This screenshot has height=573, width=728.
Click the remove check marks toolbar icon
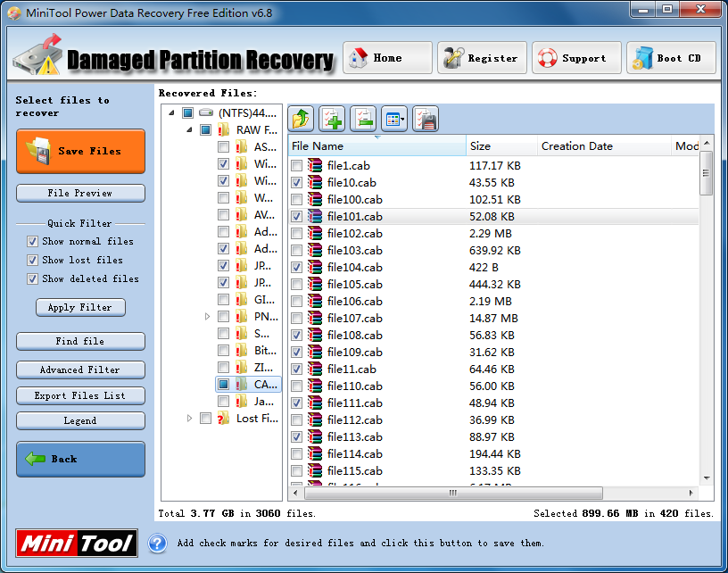click(363, 119)
